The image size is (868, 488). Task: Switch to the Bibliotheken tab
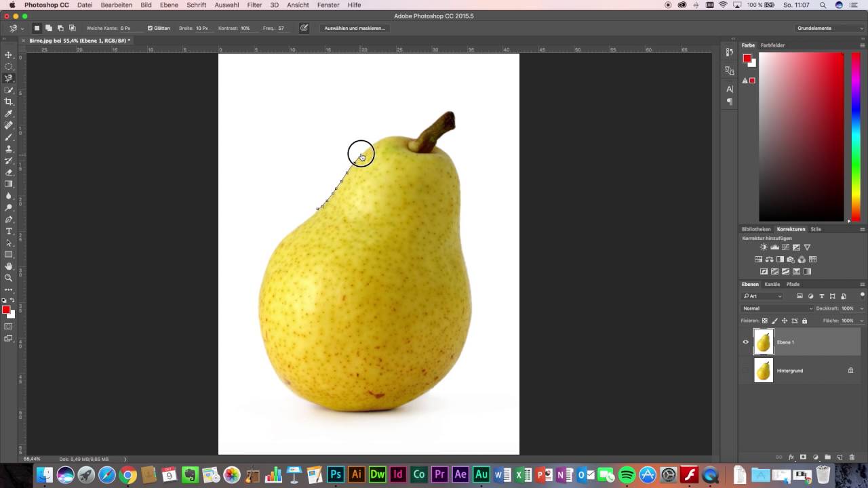point(756,229)
